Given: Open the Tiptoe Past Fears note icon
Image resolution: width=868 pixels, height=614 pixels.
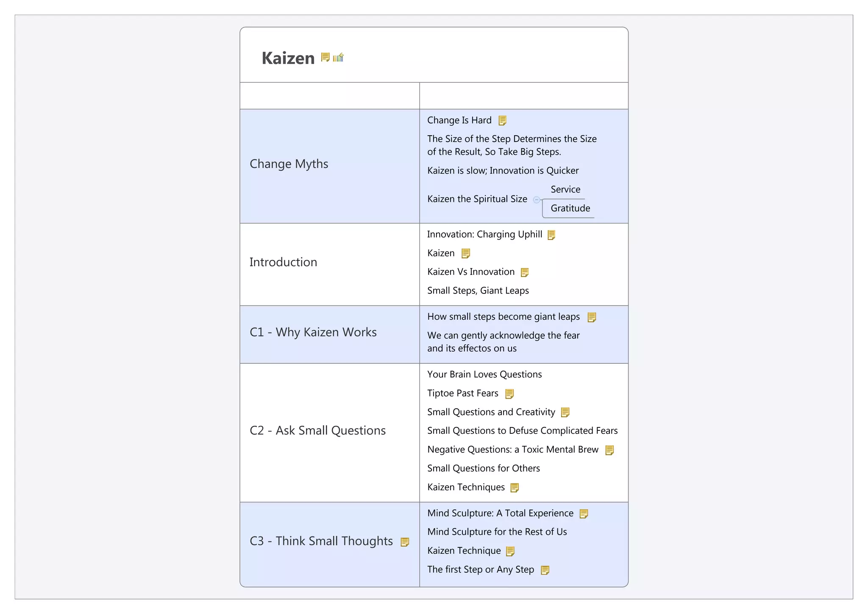Looking at the screenshot, I should pyautogui.click(x=509, y=394).
